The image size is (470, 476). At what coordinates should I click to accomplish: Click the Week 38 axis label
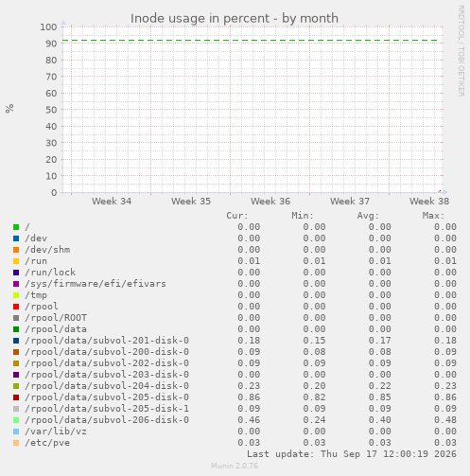coord(429,202)
